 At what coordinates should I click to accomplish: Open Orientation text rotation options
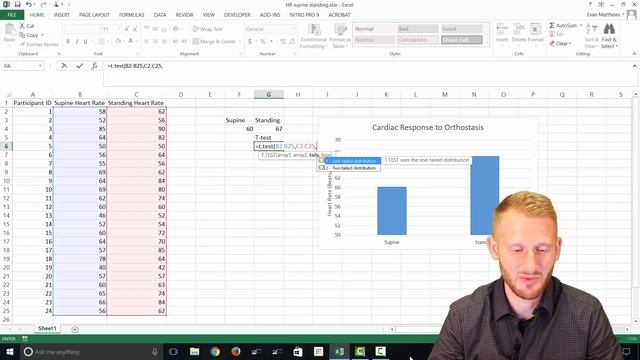[x=176, y=29]
